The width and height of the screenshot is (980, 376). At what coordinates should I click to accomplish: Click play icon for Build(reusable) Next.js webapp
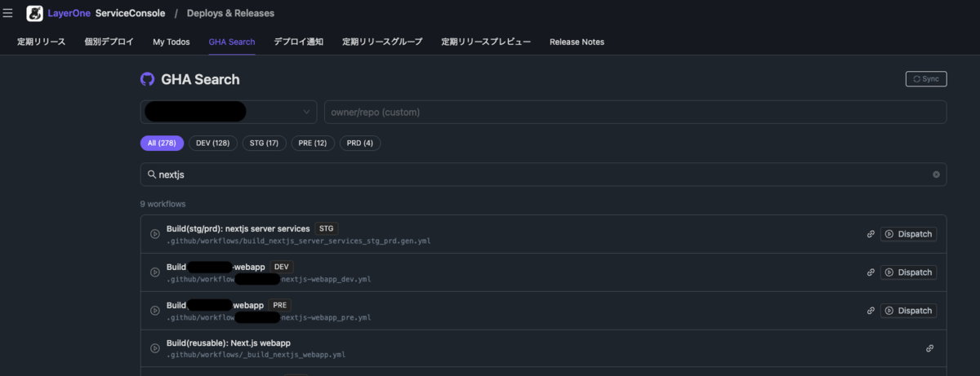point(155,348)
